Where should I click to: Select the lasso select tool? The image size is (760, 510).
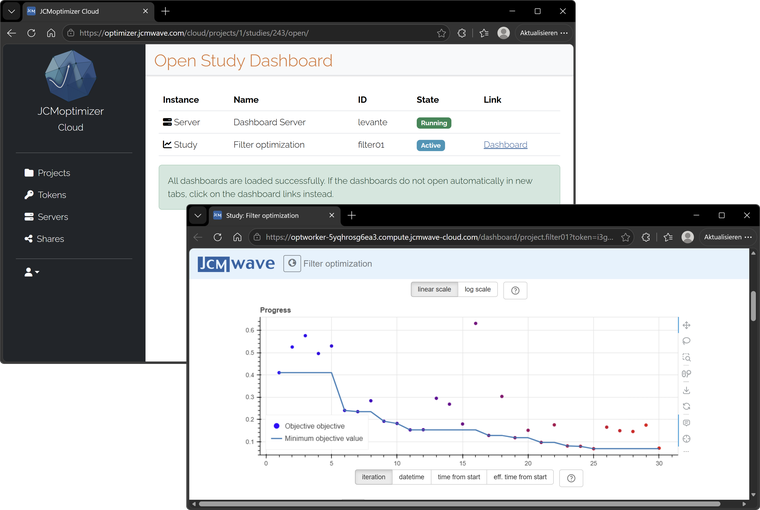point(686,341)
